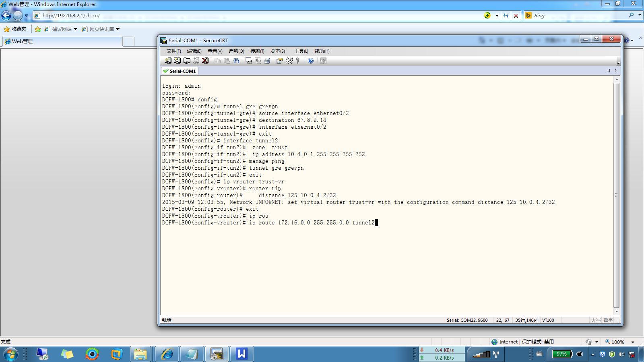Click the new tab button in IE
Viewport: 644px width, 362px height.
(x=128, y=41)
